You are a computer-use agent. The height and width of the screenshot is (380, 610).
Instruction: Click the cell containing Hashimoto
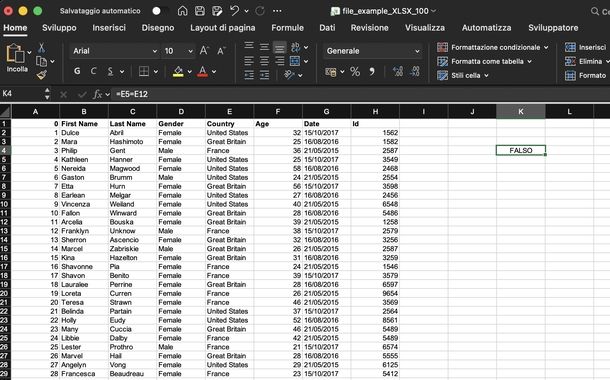pyautogui.click(x=132, y=142)
